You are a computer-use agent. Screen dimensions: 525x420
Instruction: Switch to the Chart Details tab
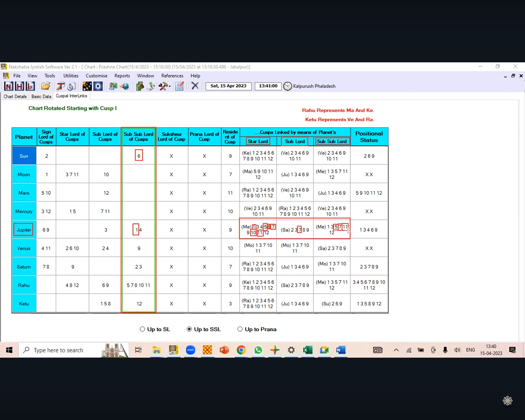point(15,96)
